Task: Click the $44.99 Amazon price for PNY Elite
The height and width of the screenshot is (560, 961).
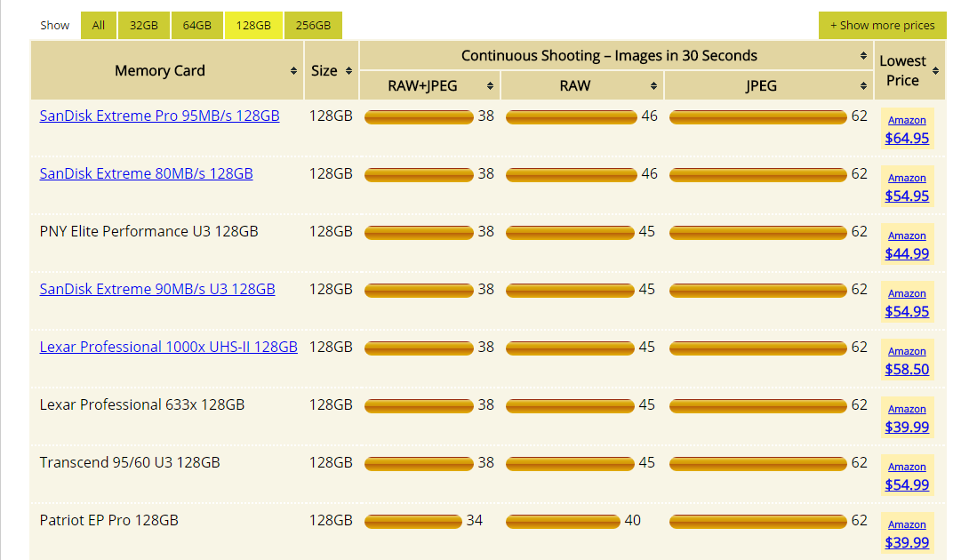Action: pos(907,253)
